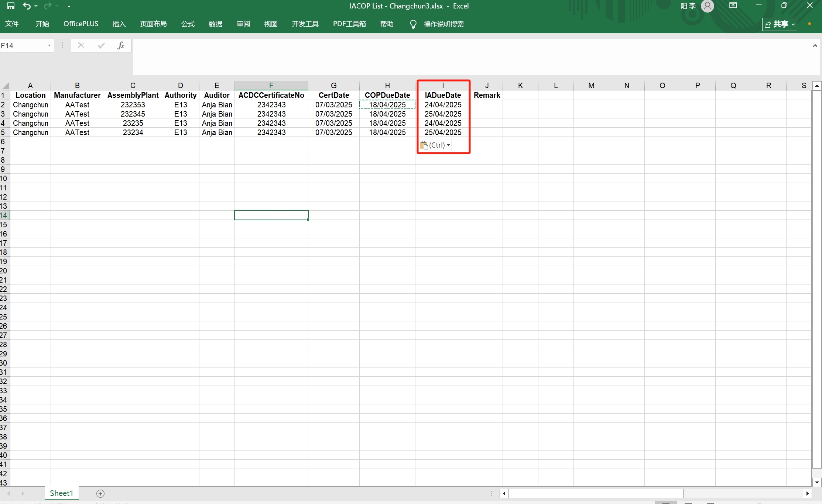Click the Sheet1 worksheet tab
The width and height of the screenshot is (822, 504).
click(x=62, y=493)
